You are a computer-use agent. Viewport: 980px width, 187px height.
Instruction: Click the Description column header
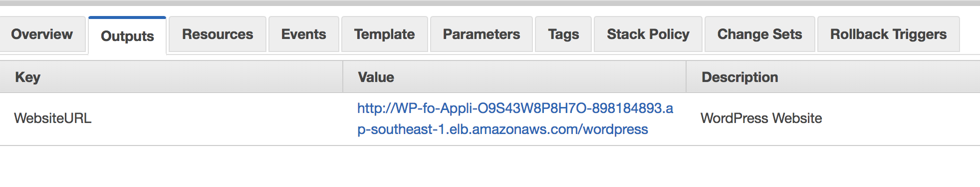point(833,77)
